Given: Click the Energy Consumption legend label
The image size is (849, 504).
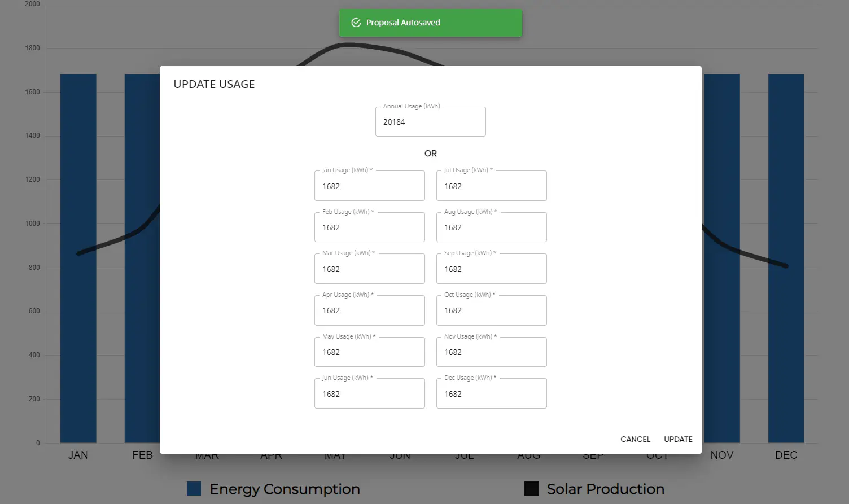Looking at the screenshot, I should click(285, 489).
